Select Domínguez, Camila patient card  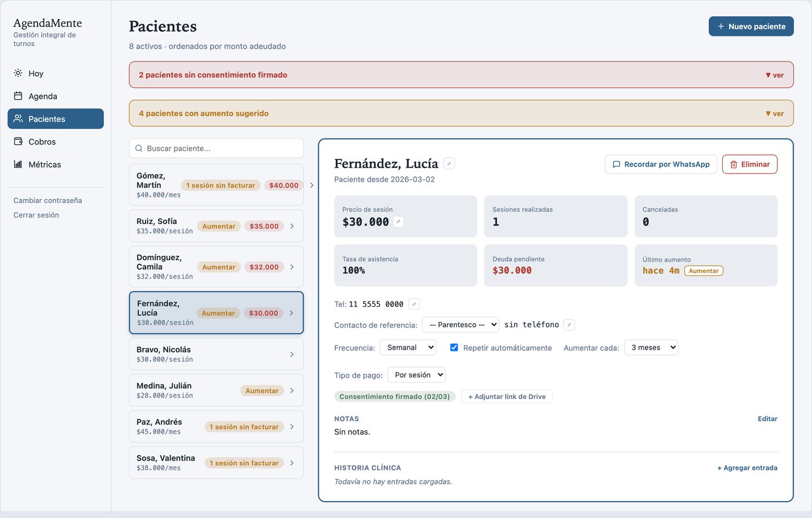click(216, 266)
